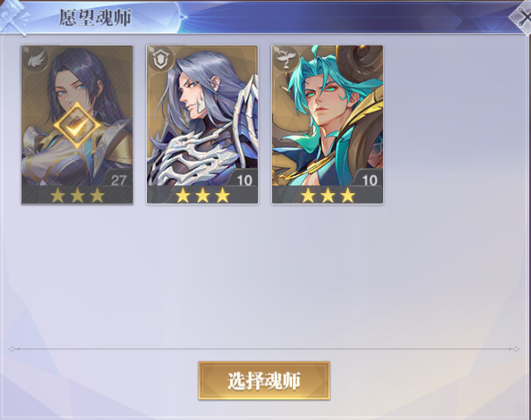The image size is (531, 420).
Task: Click the wing class icon on first card
Action: [35, 59]
